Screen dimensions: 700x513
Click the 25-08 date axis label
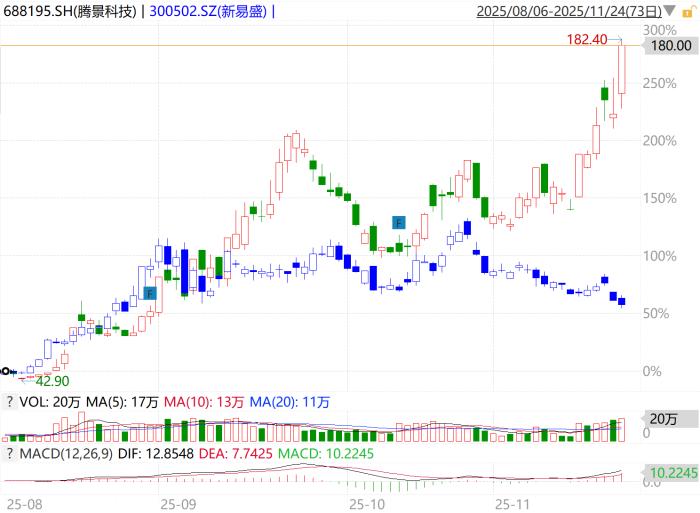[25, 504]
